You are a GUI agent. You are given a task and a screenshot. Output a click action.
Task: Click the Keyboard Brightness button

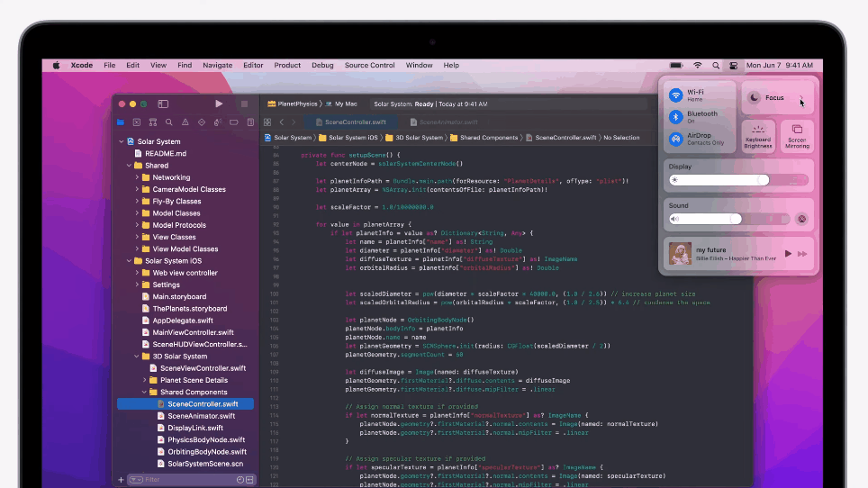click(758, 136)
